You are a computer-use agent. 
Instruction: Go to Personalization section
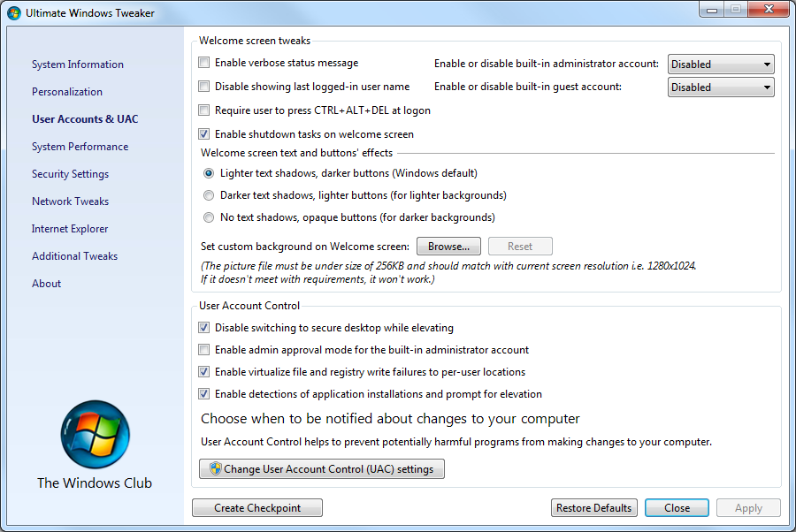pos(67,92)
